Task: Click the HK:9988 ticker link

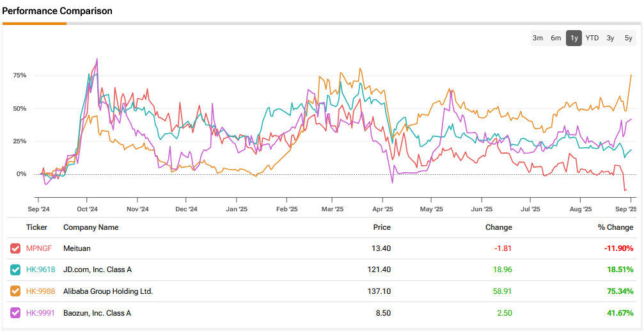Action: coord(40,291)
